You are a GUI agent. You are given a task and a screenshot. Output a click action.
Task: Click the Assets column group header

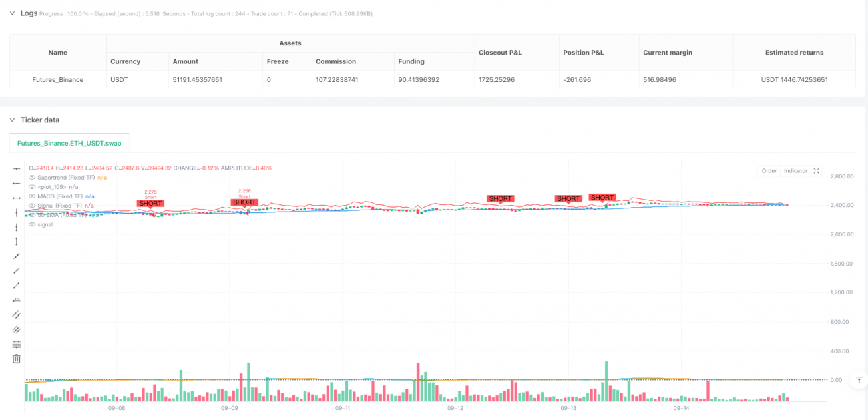tap(289, 43)
